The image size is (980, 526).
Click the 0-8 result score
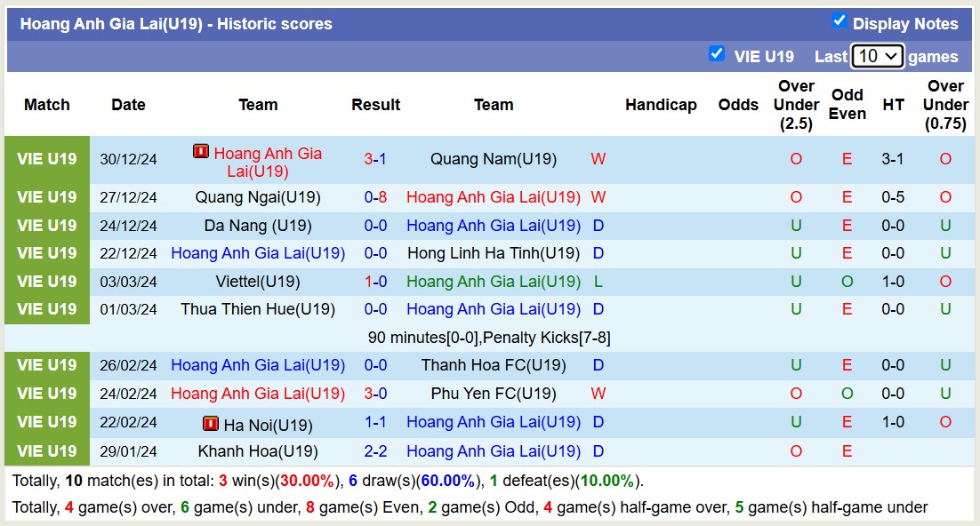click(x=375, y=197)
